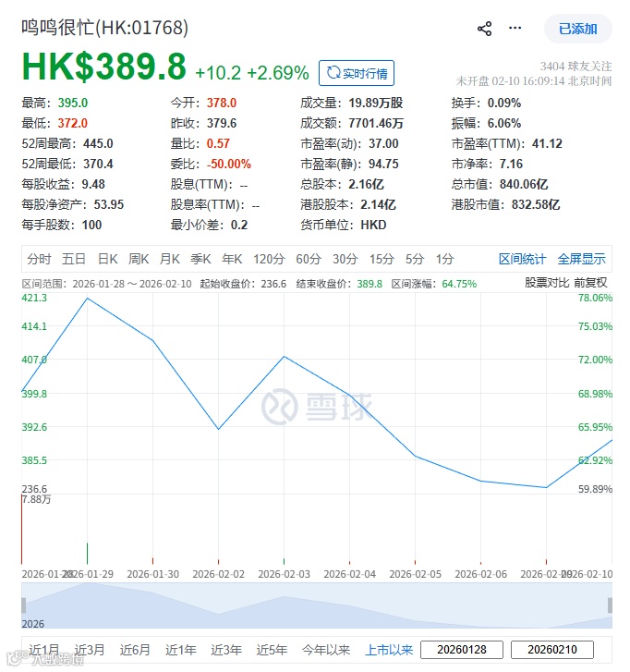Click the end date field 20260210
The height and width of the screenshot is (672, 630).
(552, 650)
